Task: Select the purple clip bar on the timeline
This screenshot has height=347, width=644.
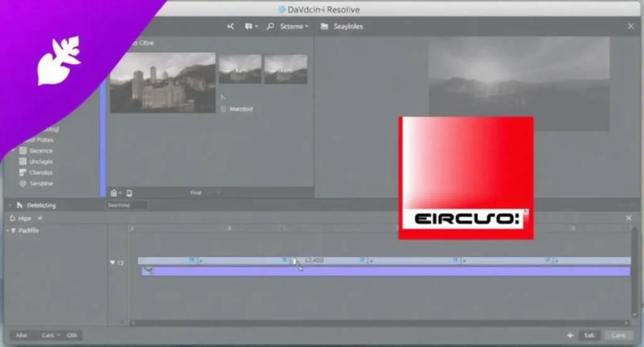Action: coord(386,271)
